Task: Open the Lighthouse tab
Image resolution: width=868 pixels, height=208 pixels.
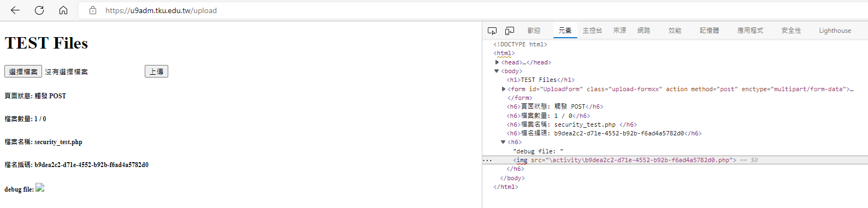Action: [x=835, y=31]
